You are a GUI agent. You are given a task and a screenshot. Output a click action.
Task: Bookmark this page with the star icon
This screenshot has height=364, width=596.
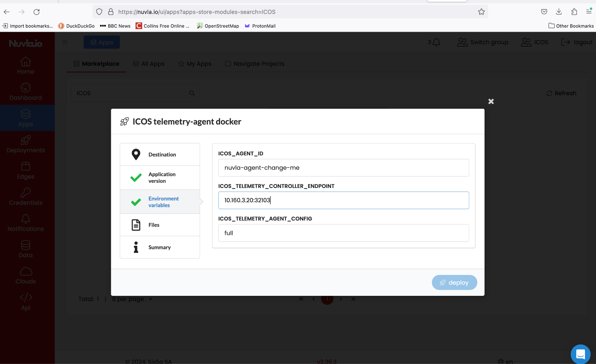[x=481, y=12]
